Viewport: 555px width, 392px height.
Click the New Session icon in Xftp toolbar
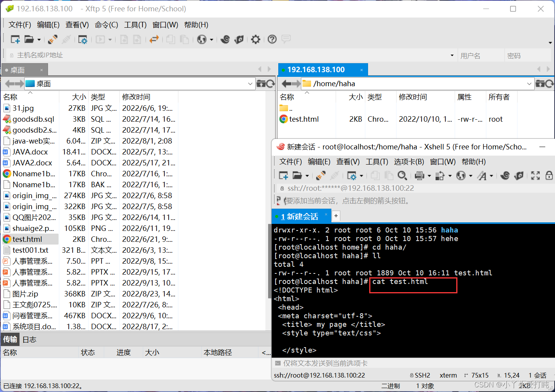coord(15,39)
